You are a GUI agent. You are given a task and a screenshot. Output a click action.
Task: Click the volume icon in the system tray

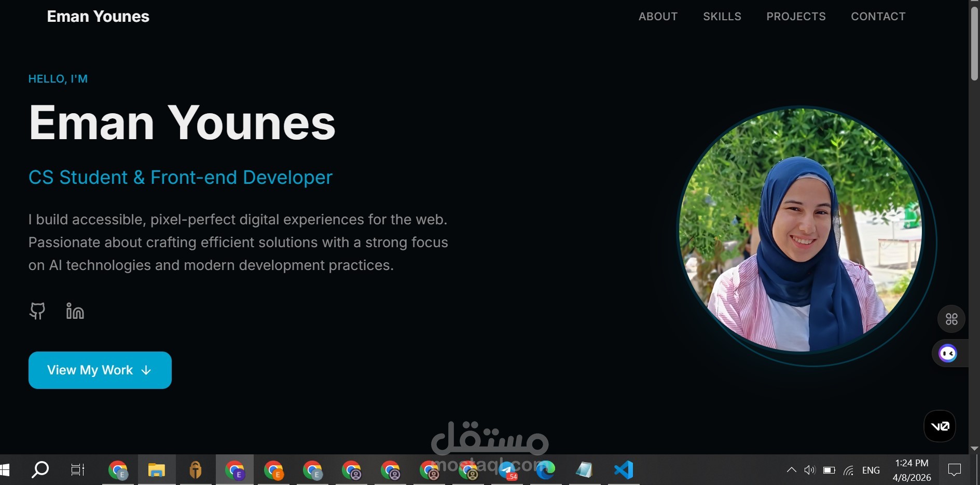pyautogui.click(x=809, y=470)
